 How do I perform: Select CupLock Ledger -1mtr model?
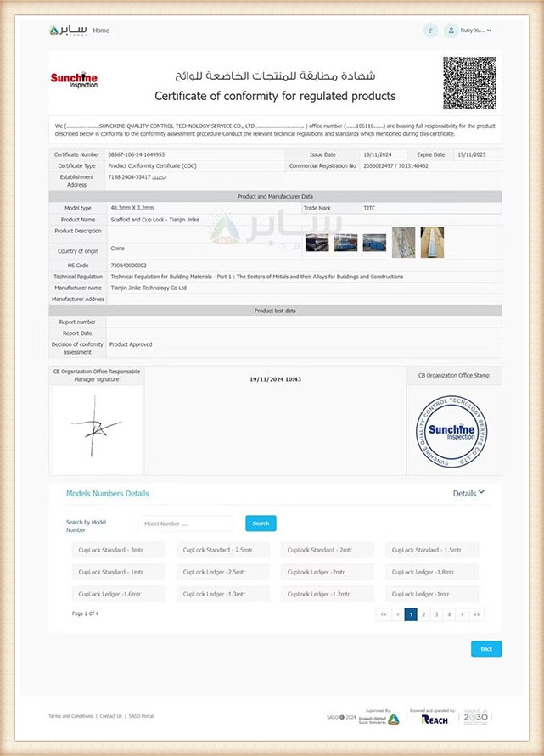[432, 595]
